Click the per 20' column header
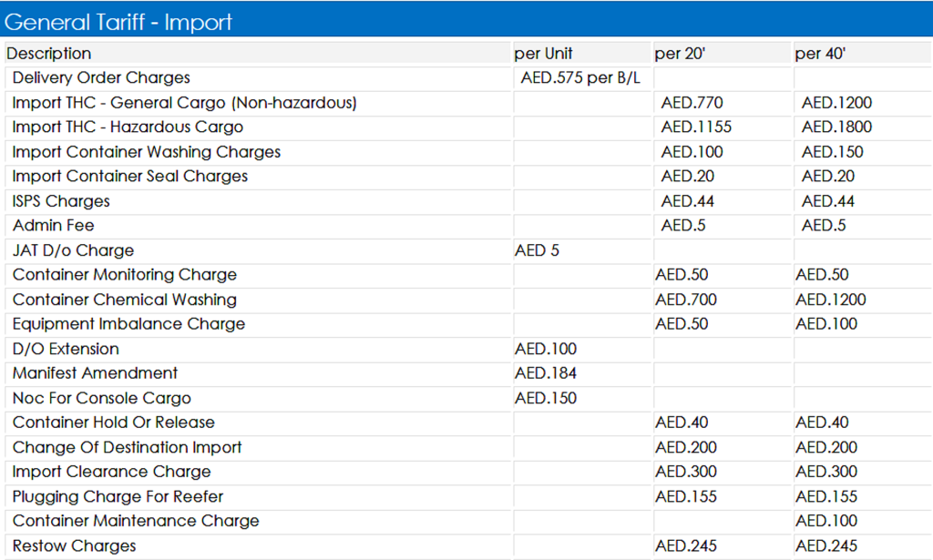Viewport: 933px width, 560px height. click(681, 54)
